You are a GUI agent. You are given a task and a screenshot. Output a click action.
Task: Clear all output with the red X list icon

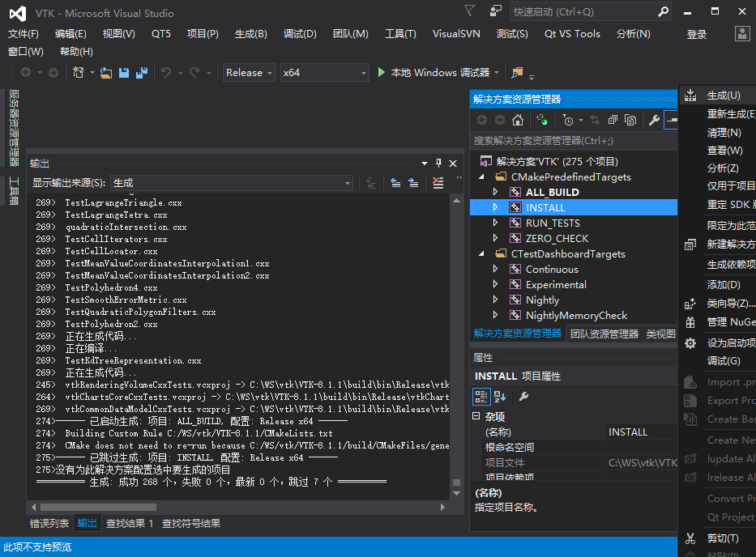click(x=438, y=183)
